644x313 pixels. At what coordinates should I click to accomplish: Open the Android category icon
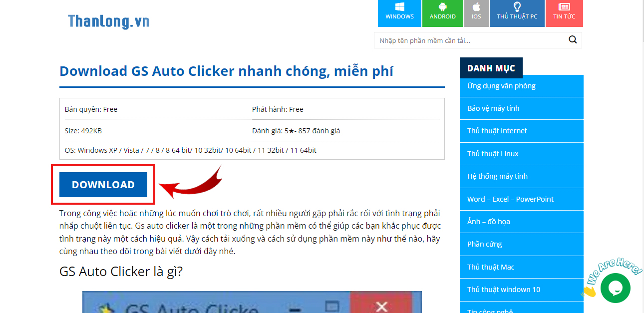pos(442,7)
